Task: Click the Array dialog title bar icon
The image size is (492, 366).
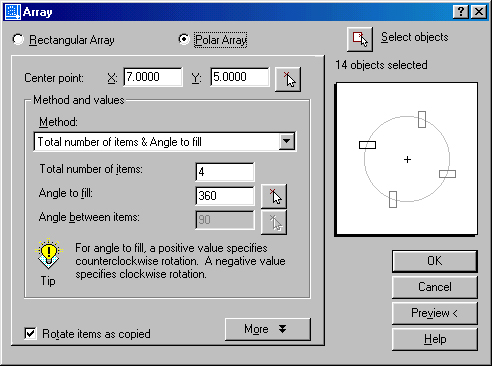Action: pos(12,12)
